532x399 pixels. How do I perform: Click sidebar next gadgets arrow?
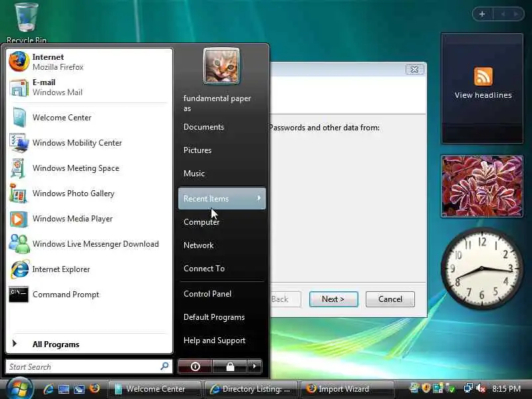pos(516,14)
